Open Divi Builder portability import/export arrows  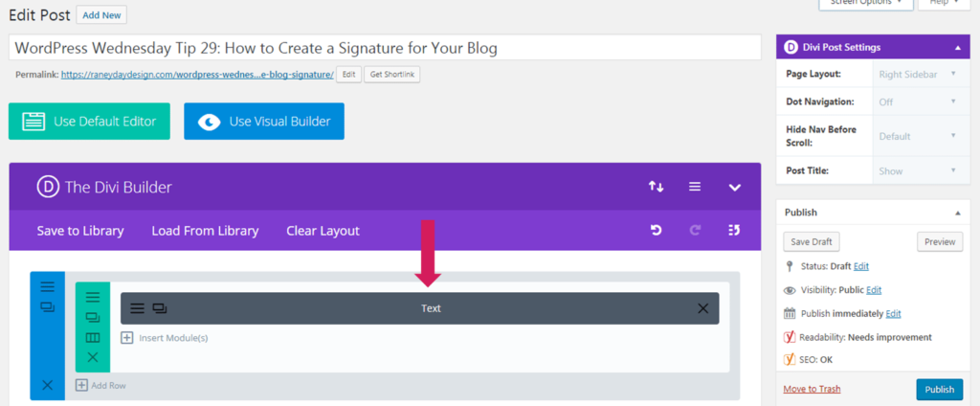[x=656, y=187]
